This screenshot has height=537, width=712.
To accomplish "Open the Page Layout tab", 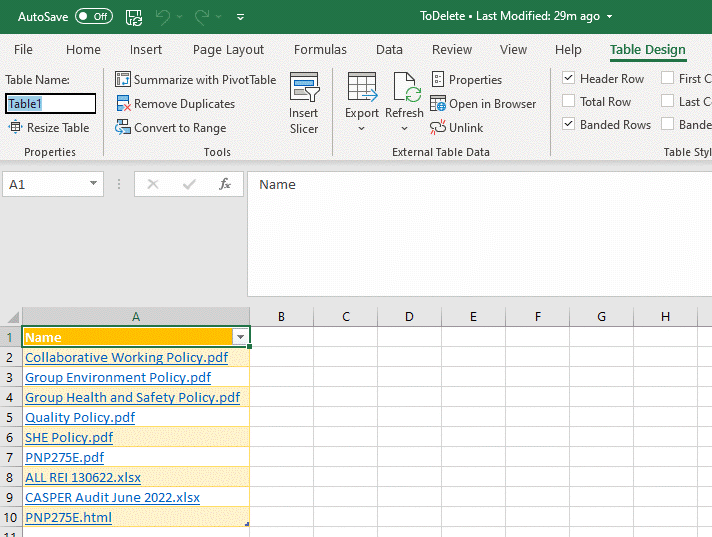I will pyautogui.click(x=228, y=50).
